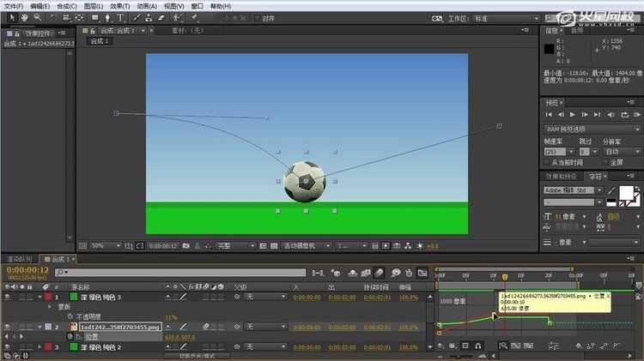
Task: Select the Clone Stamp tool
Action: point(149,18)
